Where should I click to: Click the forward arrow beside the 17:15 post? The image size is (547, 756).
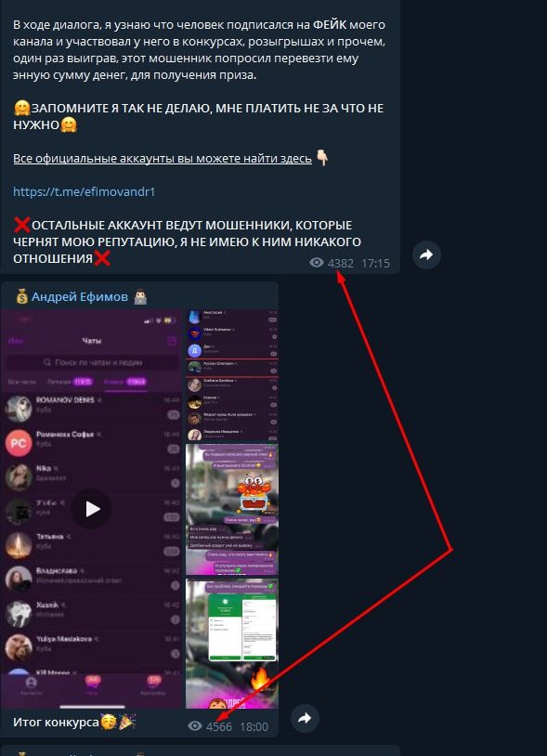pos(426,254)
